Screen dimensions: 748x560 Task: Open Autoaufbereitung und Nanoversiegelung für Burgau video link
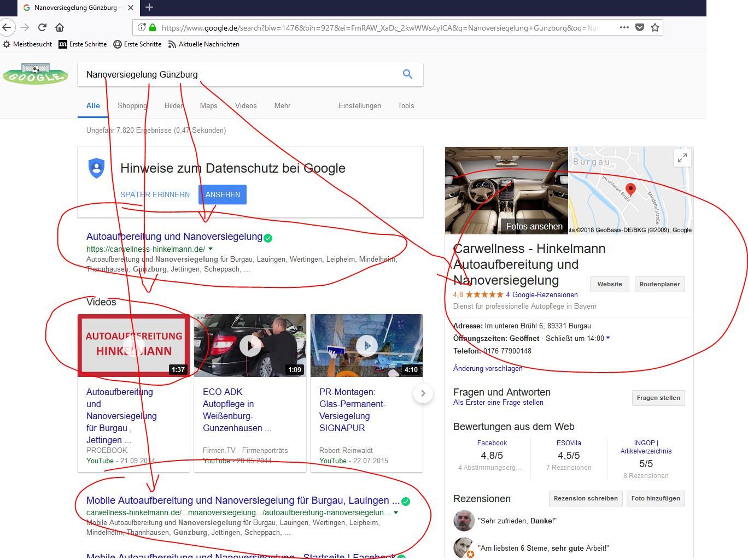[121, 416]
